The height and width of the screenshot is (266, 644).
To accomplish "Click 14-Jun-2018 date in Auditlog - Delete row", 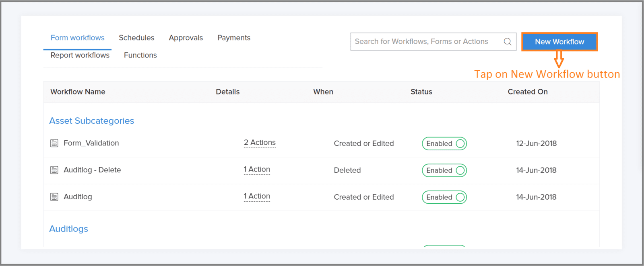I will 537,170.
